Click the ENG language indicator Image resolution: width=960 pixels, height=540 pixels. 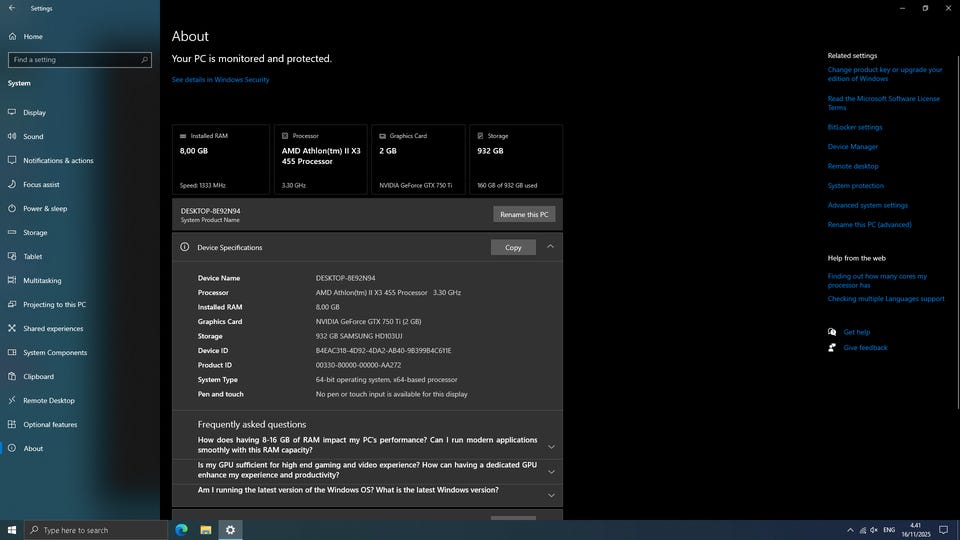pos(889,530)
